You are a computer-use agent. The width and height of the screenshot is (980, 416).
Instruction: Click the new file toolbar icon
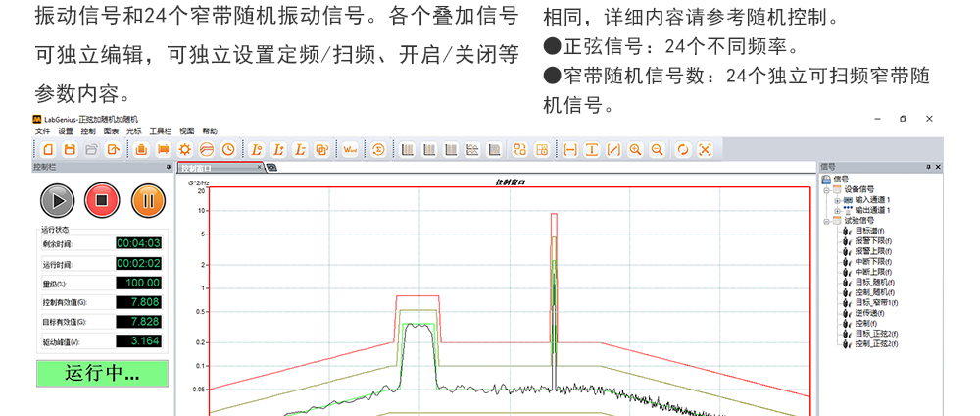pos(48,150)
